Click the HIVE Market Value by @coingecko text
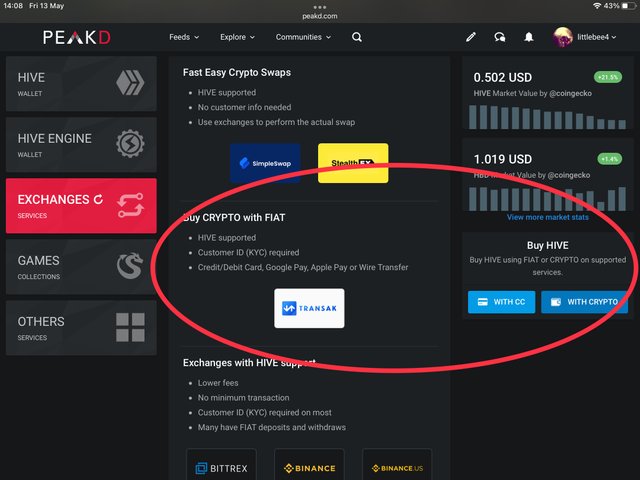Image resolution: width=640 pixels, height=480 pixels. point(533,93)
